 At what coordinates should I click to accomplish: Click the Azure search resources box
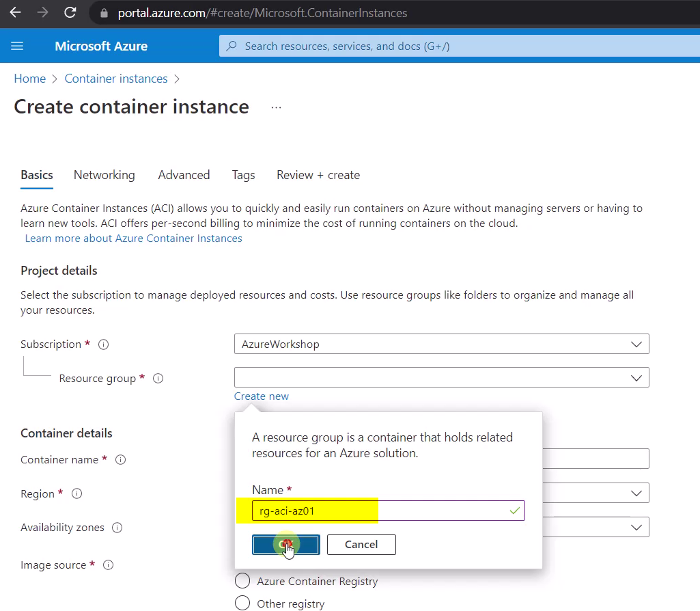tap(460, 46)
